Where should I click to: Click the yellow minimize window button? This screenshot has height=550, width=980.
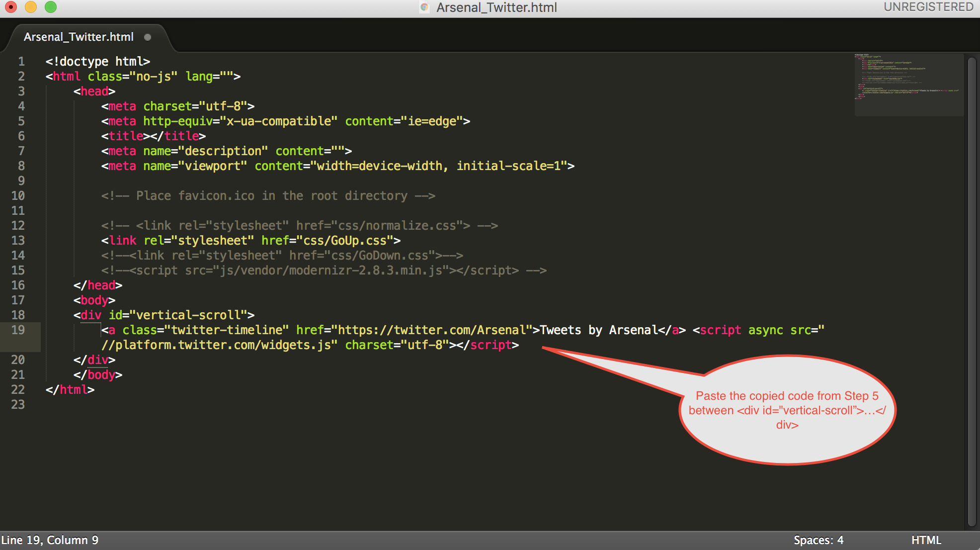(31, 7)
